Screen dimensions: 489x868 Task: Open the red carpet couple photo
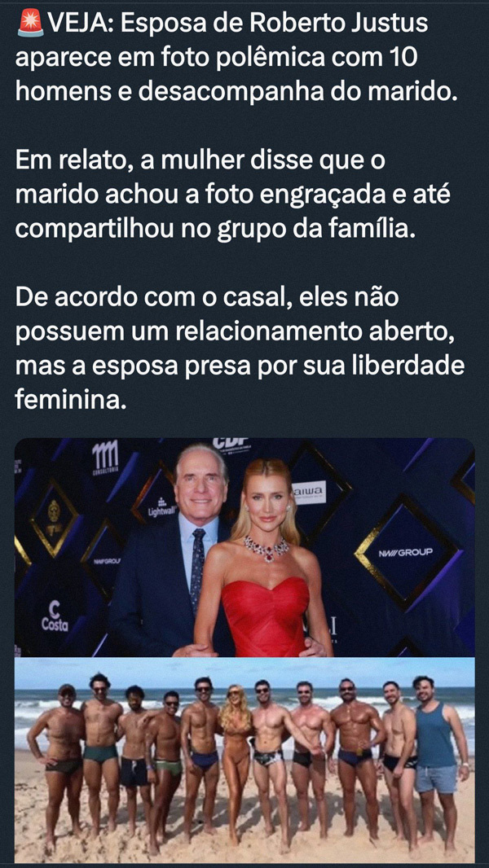244,547
